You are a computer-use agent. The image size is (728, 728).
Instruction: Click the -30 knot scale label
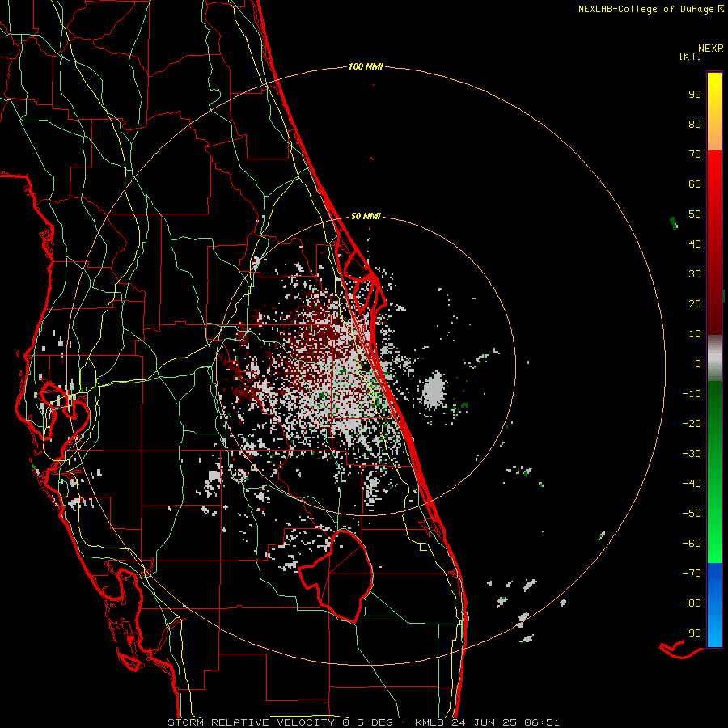point(692,453)
